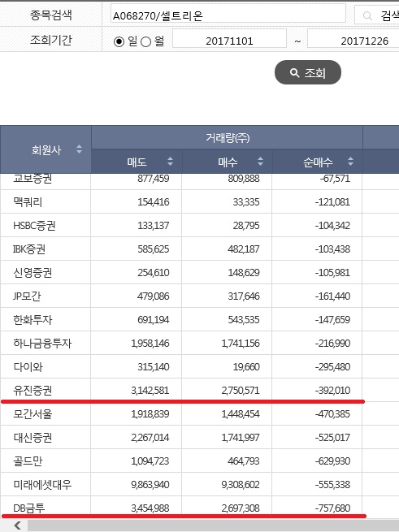This screenshot has height=532, width=399.
Task: Select the 신영증권 row name
Action: [x=33, y=272]
